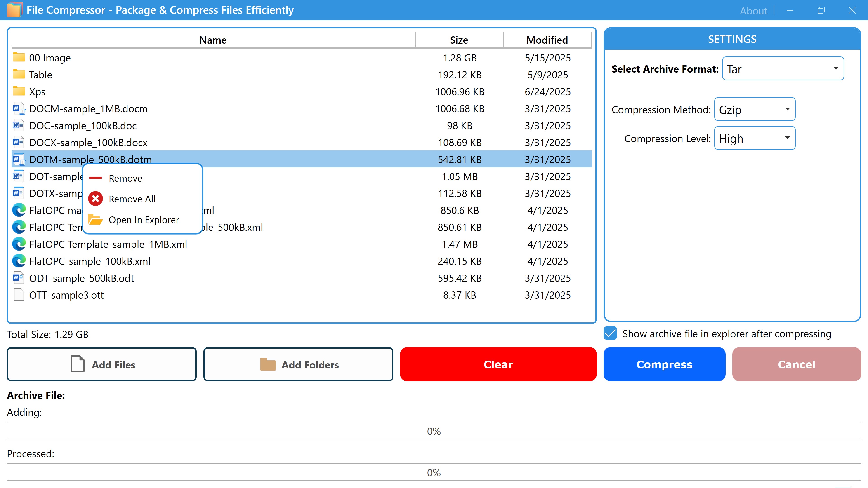Sort list by the Size column header
Image resolution: width=868 pixels, height=488 pixels.
[x=459, y=40]
